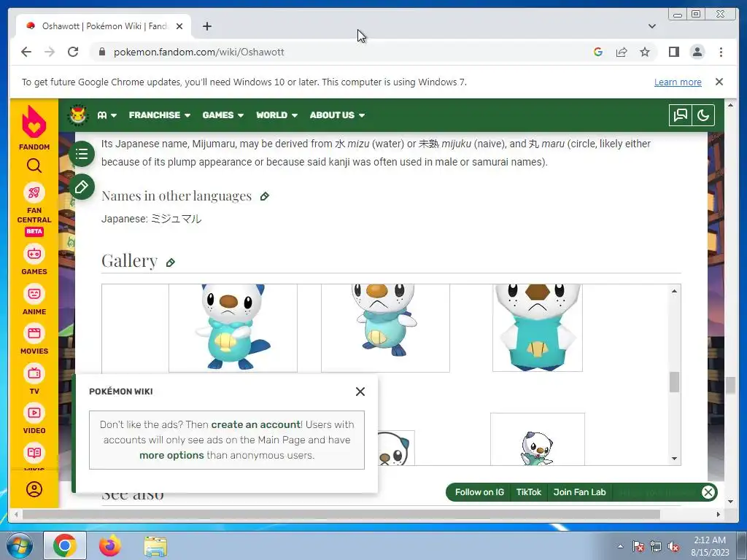Image resolution: width=747 pixels, height=560 pixels.
Task: Show hidden system tray icons
Action: (x=620, y=546)
